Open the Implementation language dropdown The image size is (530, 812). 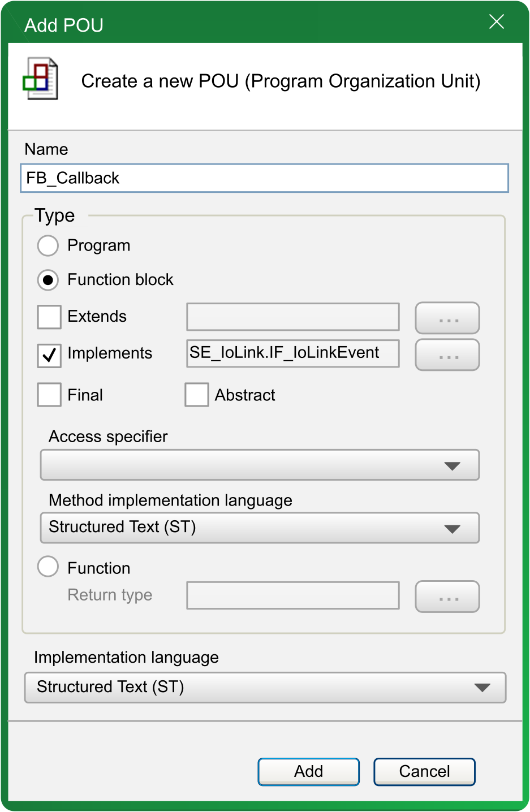[x=265, y=688]
